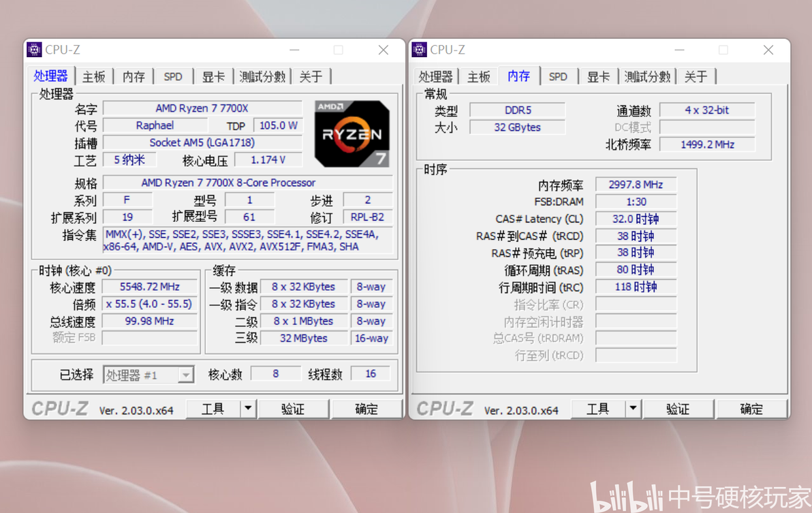Click the empty DC模式 field
The image size is (812, 513).
pyautogui.click(x=707, y=127)
